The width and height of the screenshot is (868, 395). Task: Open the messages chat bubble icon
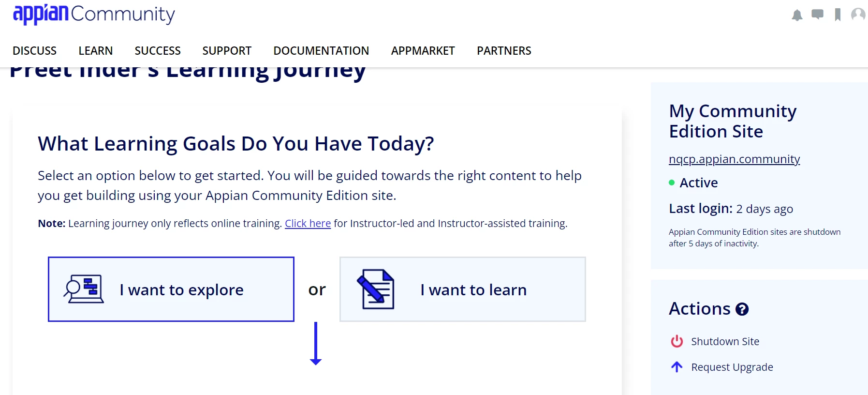tap(817, 15)
